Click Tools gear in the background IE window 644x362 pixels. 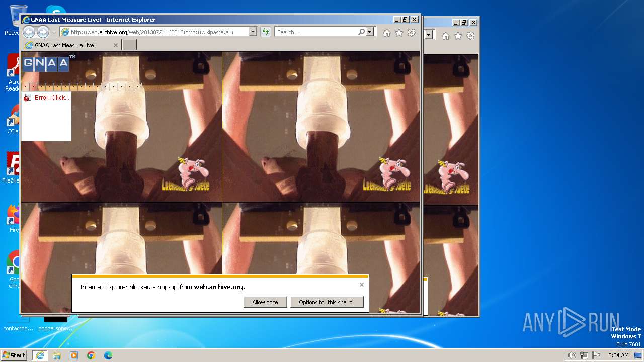click(x=470, y=36)
